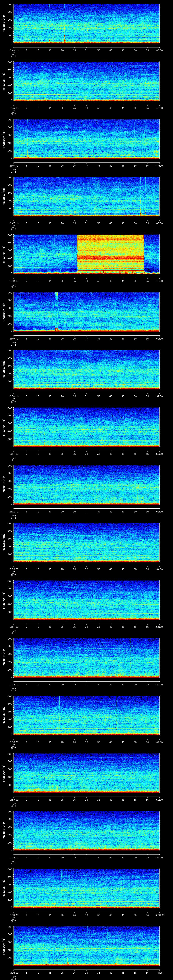This screenshot has width=173, height=980.
Task: Click the 56:00 end time label
Action: pos(160,684)
